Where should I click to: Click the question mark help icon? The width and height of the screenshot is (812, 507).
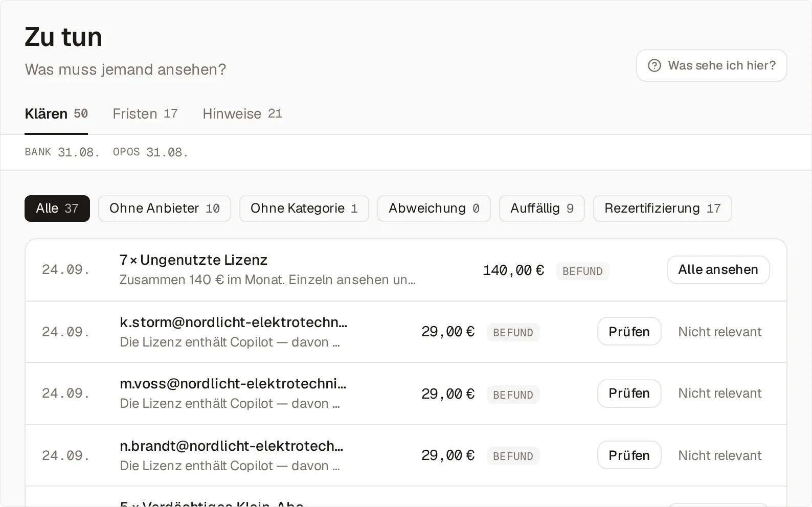[x=654, y=65]
